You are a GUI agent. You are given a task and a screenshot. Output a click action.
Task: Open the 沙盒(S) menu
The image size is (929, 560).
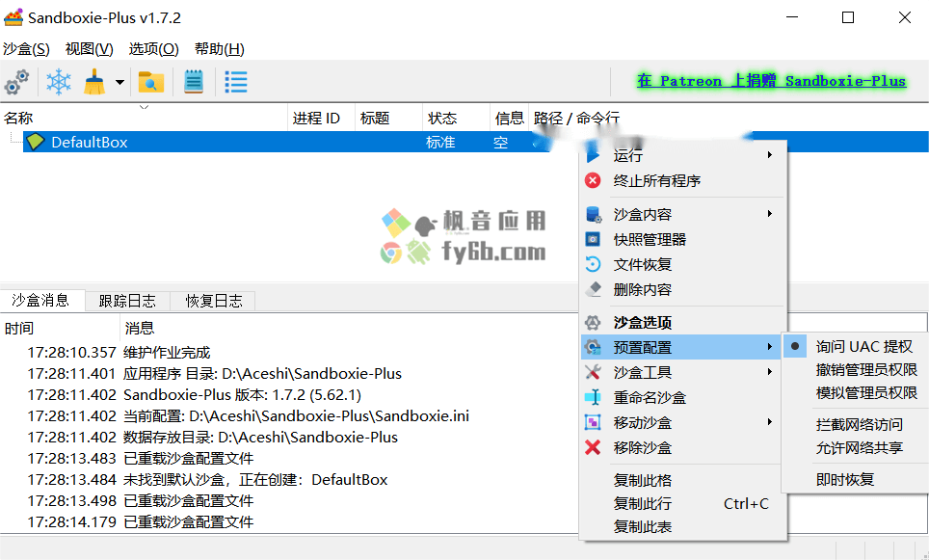pos(26,49)
